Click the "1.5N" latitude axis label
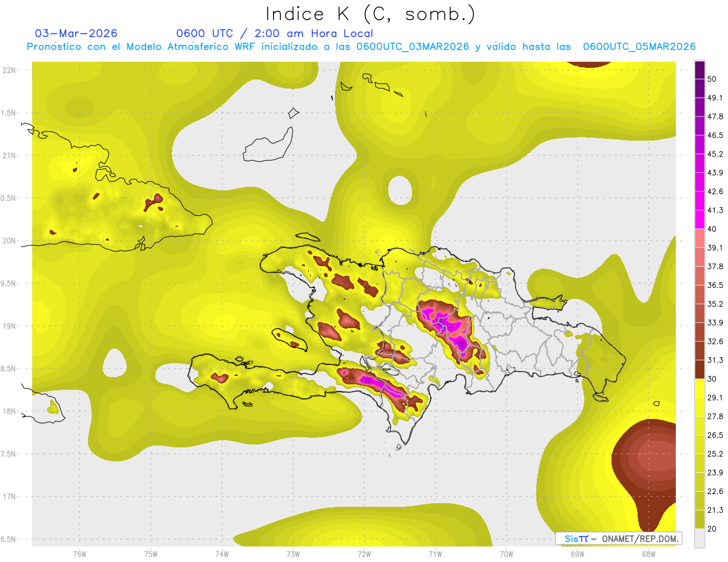The width and height of the screenshot is (728, 562). (8, 113)
